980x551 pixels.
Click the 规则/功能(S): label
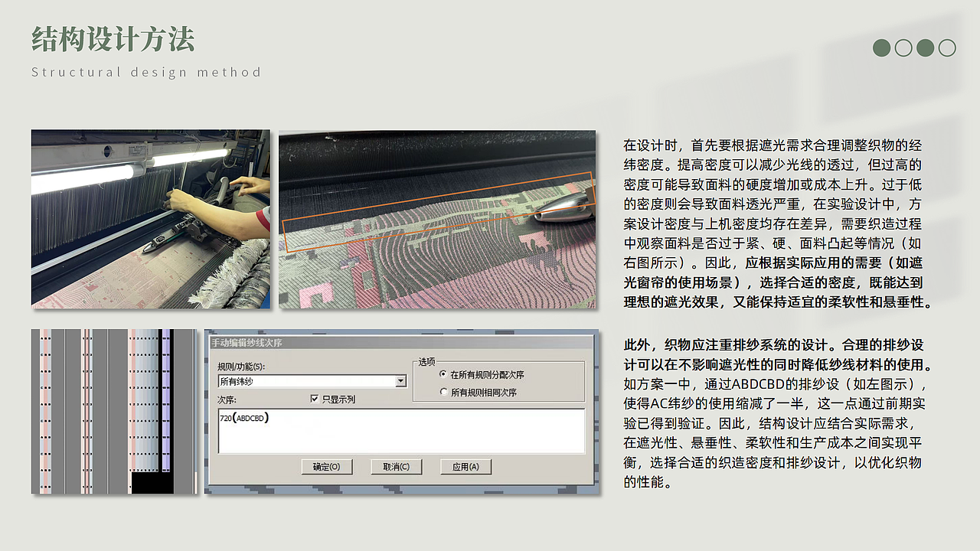point(241,367)
